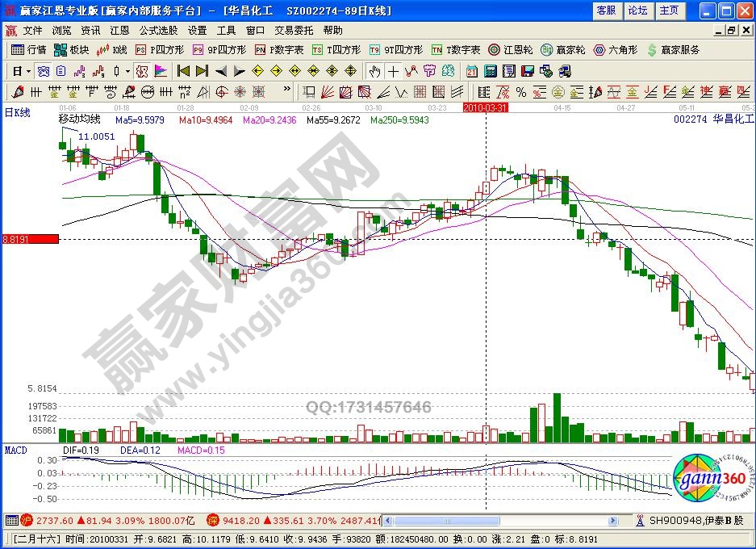Toggle the hand pan cursor mode
The image size is (756, 549).
374,71
